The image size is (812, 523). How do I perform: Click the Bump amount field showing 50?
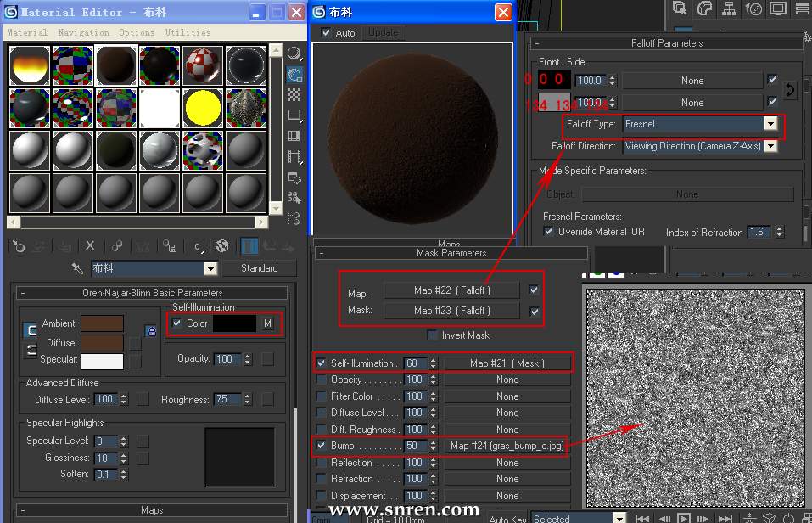pyautogui.click(x=417, y=445)
